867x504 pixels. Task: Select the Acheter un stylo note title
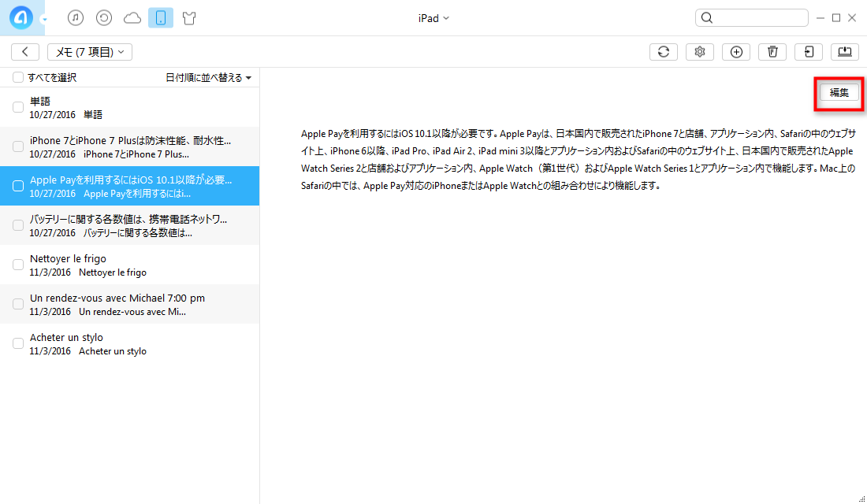click(x=66, y=337)
